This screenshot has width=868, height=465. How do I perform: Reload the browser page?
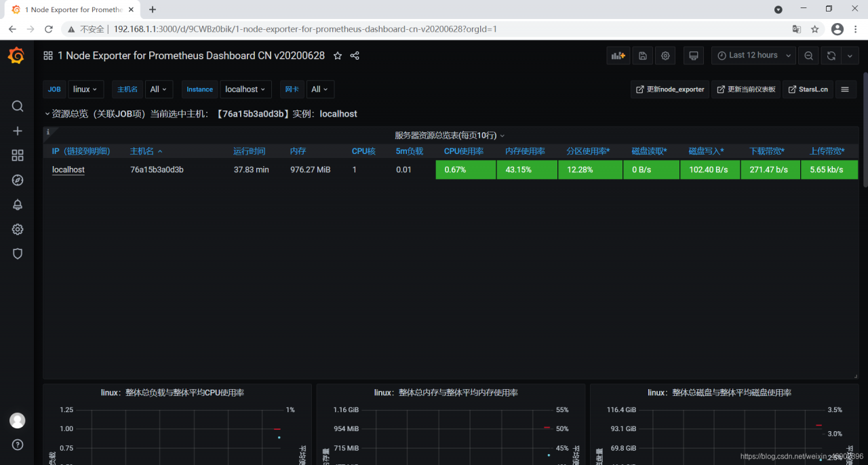[x=49, y=29]
